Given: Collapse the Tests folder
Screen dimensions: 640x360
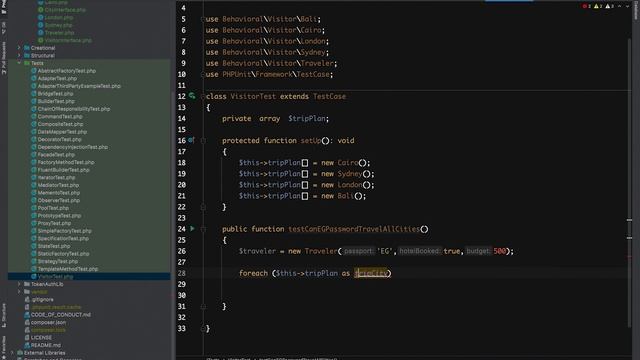Looking at the screenshot, I should (19, 63).
